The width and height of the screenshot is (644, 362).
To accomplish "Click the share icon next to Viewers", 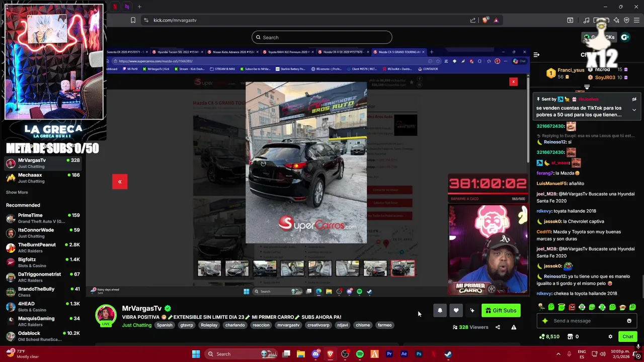I will point(498,327).
